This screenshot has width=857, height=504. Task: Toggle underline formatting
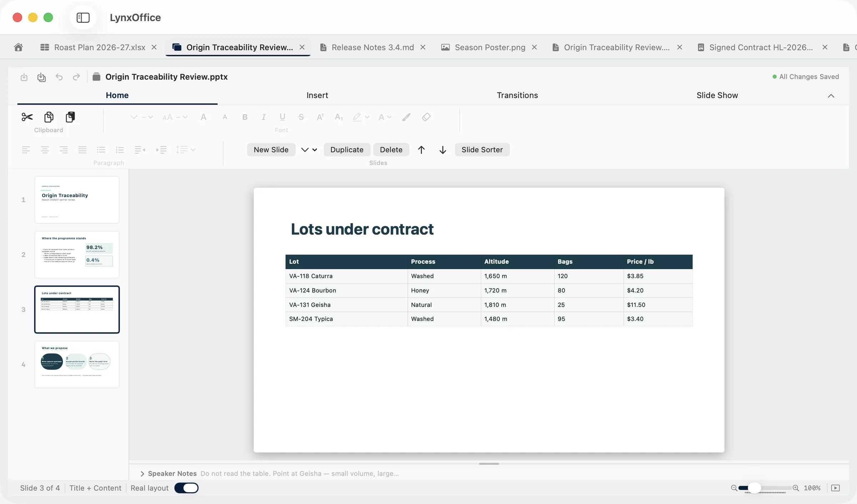(x=282, y=117)
